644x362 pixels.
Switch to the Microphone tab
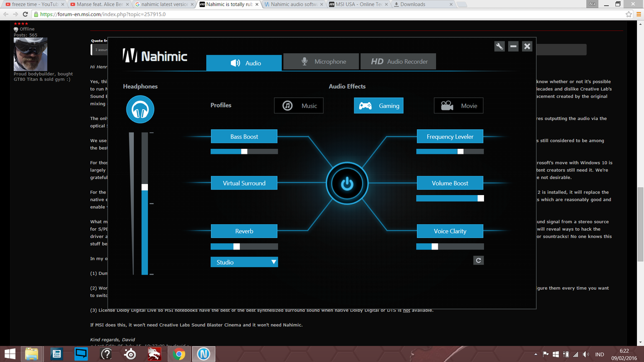(x=321, y=61)
